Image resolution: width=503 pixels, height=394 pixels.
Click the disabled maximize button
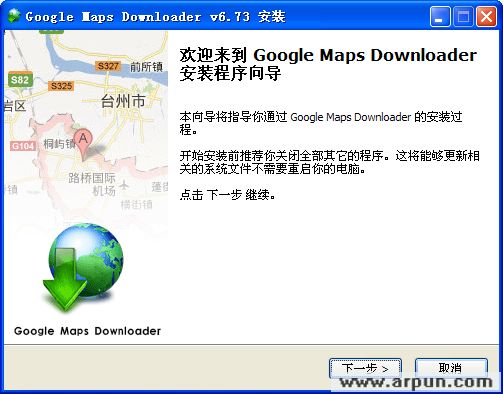[463, 17]
